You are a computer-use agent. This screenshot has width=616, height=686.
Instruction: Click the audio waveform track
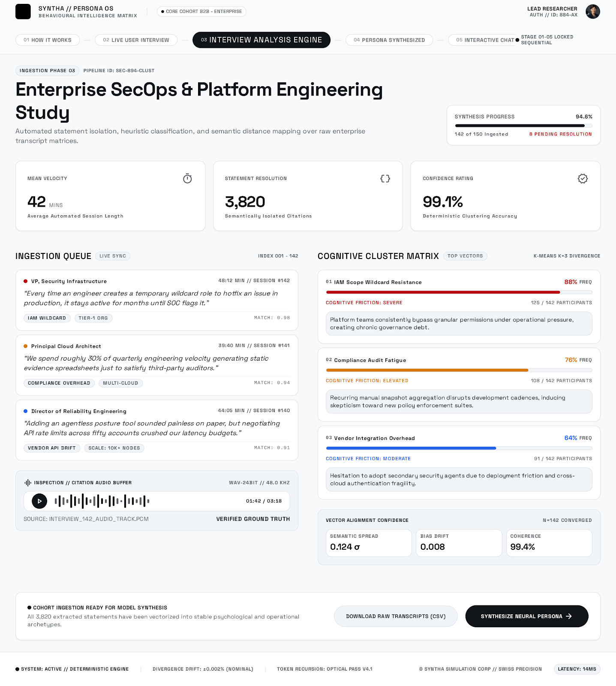(x=102, y=501)
